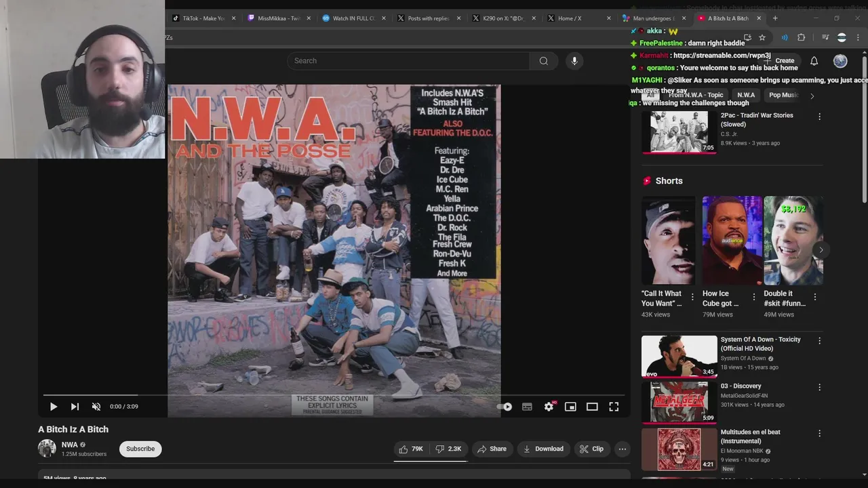Image resolution: width=868 pixels, height=488 pixels.
Task: Open a new browser tab
Action: pos(775,18)
